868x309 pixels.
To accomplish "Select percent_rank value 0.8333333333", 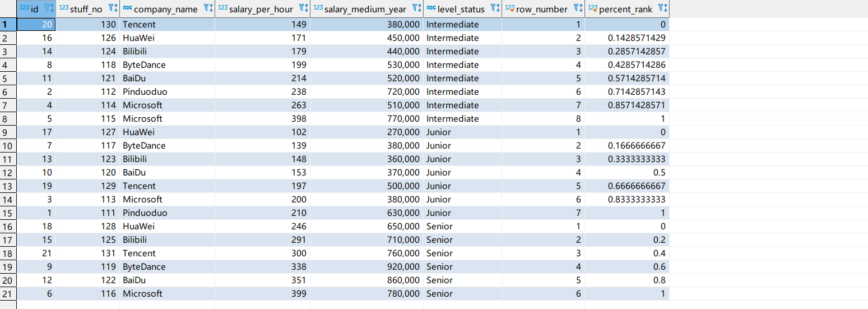I will 627,199.
